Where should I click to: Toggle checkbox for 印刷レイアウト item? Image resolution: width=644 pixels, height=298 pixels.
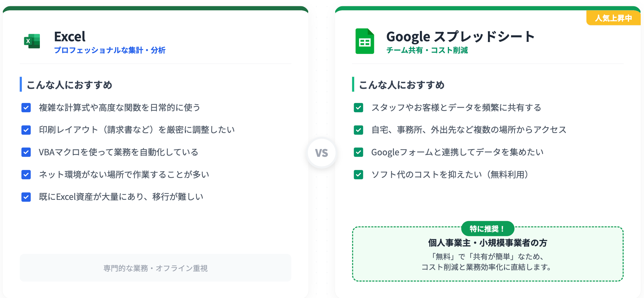(26, 130)
